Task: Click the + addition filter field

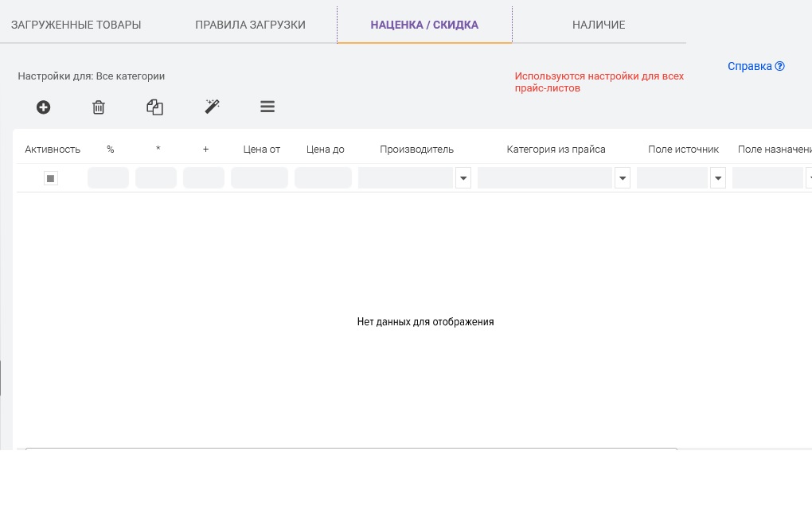Action: tap(204, 178)
